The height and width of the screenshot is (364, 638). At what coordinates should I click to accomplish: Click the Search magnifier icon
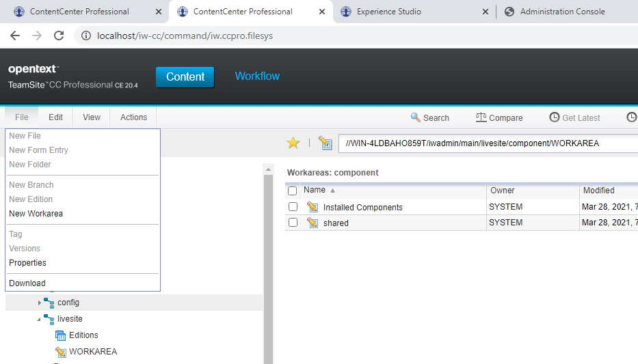[x=415, y=117]
